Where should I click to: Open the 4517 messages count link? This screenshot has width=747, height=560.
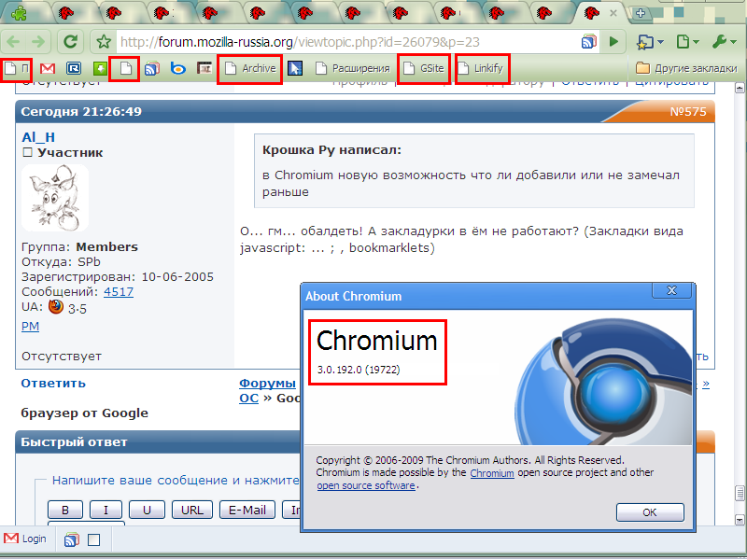pos(119,292)
